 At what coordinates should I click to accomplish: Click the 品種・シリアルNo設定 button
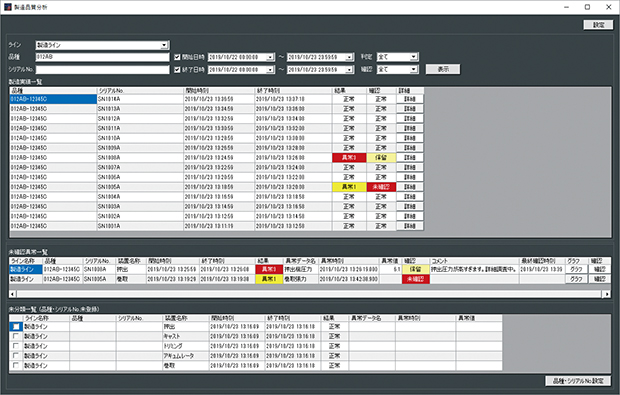coord(578,381)
